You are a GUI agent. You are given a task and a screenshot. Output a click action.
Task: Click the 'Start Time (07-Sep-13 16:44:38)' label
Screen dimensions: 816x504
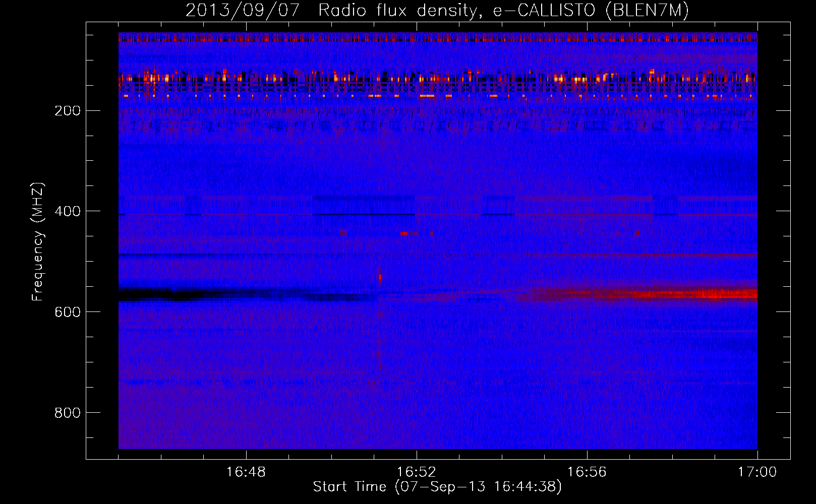(x=437, y=487)
